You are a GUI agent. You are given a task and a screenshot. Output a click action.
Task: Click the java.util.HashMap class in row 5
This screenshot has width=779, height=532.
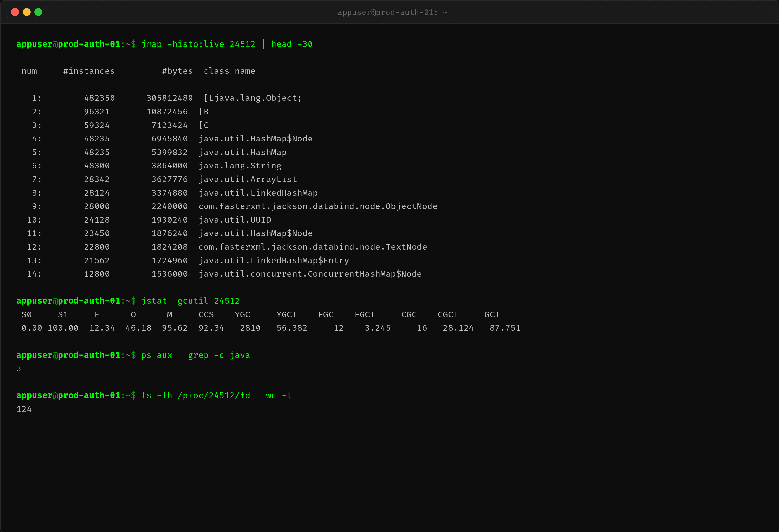point(242,153)
